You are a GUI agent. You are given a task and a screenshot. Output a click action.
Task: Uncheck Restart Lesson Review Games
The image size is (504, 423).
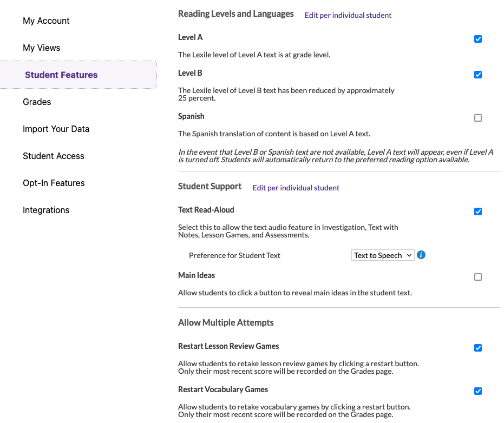pyautogui.click(x=477, y=348)
